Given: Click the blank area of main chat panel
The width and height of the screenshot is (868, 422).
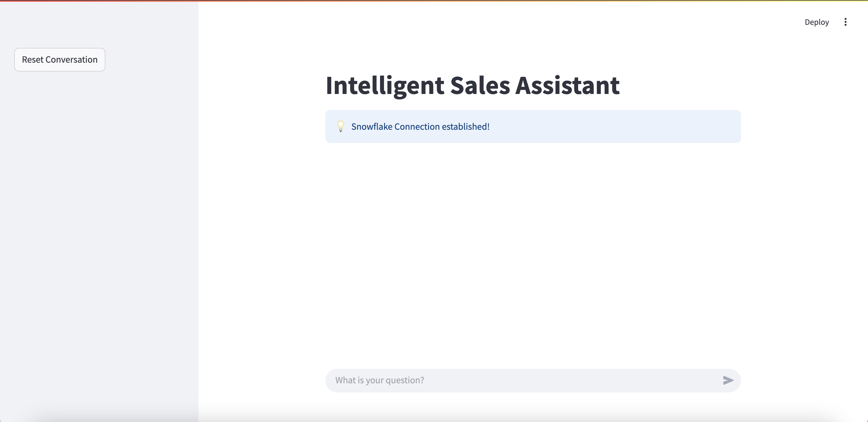Looking at the screenshot, I should click(532, 253).
